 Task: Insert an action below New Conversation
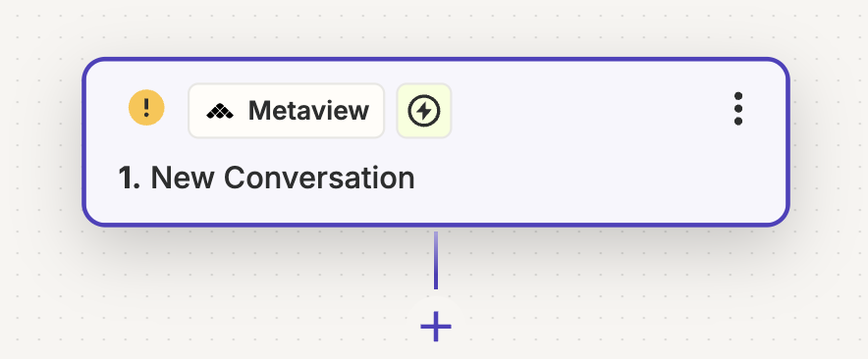(x=436, y=327)
